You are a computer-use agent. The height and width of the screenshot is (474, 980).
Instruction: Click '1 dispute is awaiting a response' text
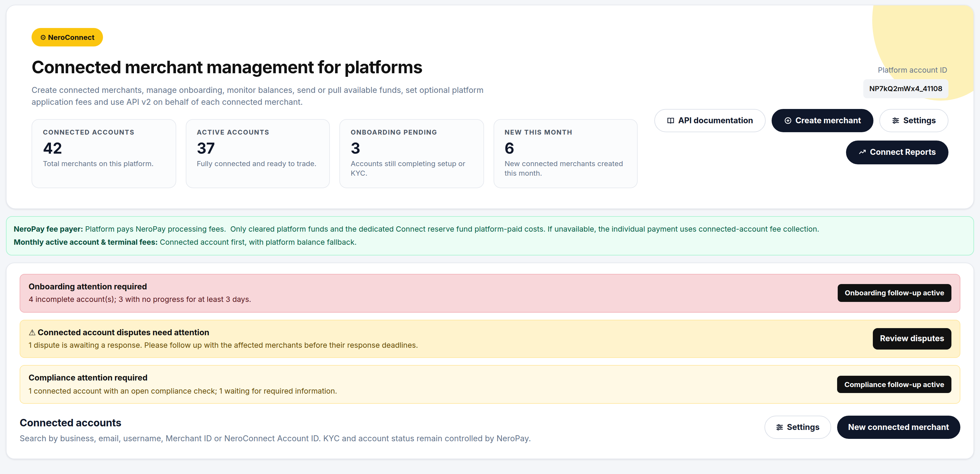click(223, 345)
